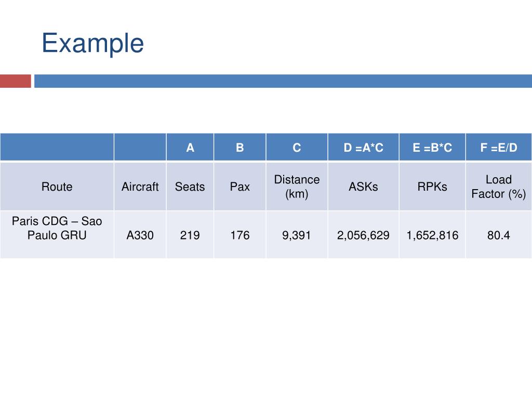Select the RPKs value 1,652,816
This screenshot has height=399, width=532.
[432, 235]
